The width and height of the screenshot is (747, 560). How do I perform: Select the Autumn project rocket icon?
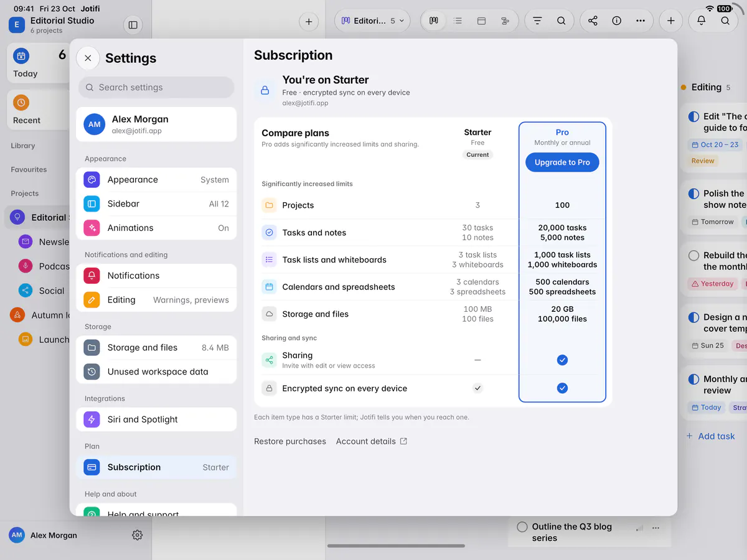point(17,315)
